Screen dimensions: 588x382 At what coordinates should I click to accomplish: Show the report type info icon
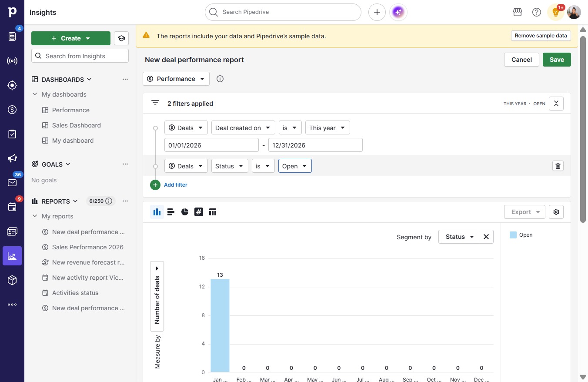click(x=220, y=79)
